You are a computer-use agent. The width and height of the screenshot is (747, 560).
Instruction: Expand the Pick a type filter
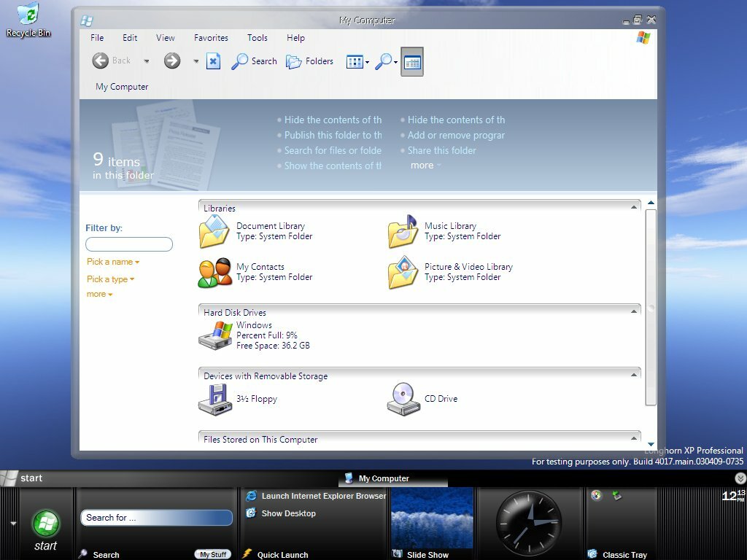[x=111, y=279]
